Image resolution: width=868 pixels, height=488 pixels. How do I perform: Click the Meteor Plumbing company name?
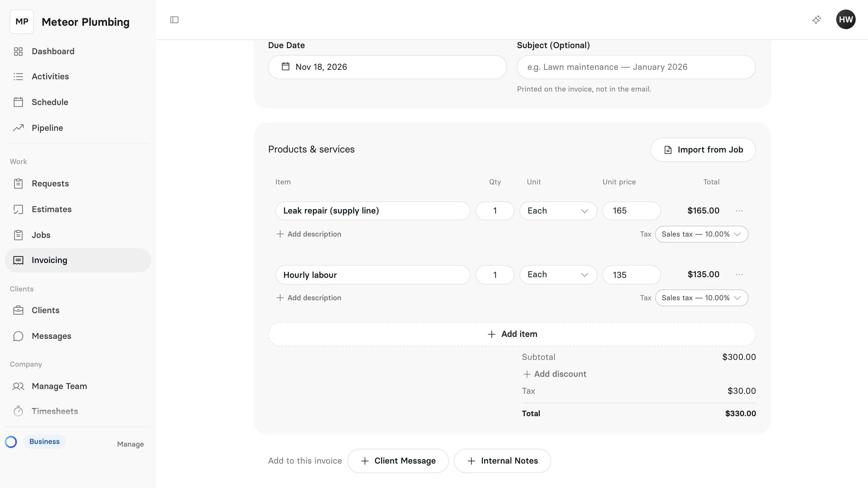pyautogui.click(x=85, y=22)
